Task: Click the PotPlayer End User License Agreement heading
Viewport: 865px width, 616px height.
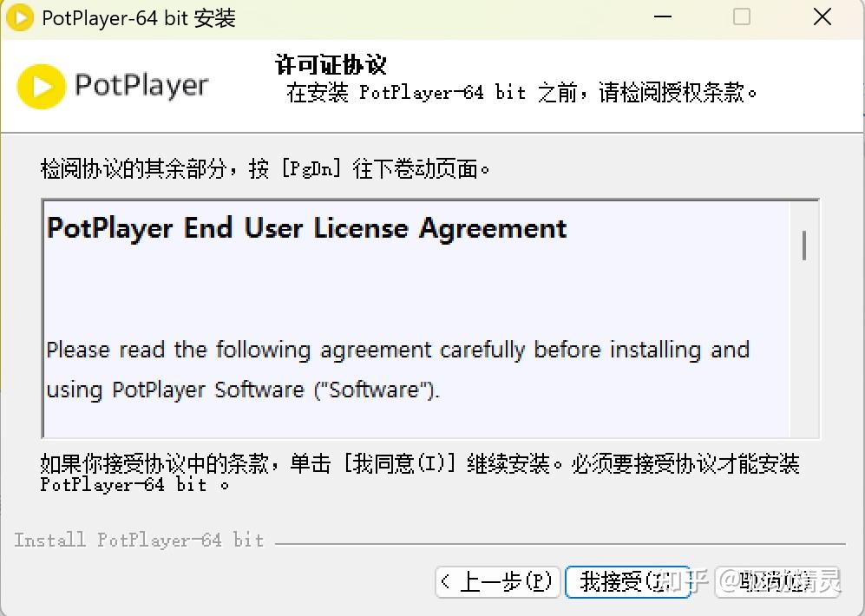Action: coord(305,228)
